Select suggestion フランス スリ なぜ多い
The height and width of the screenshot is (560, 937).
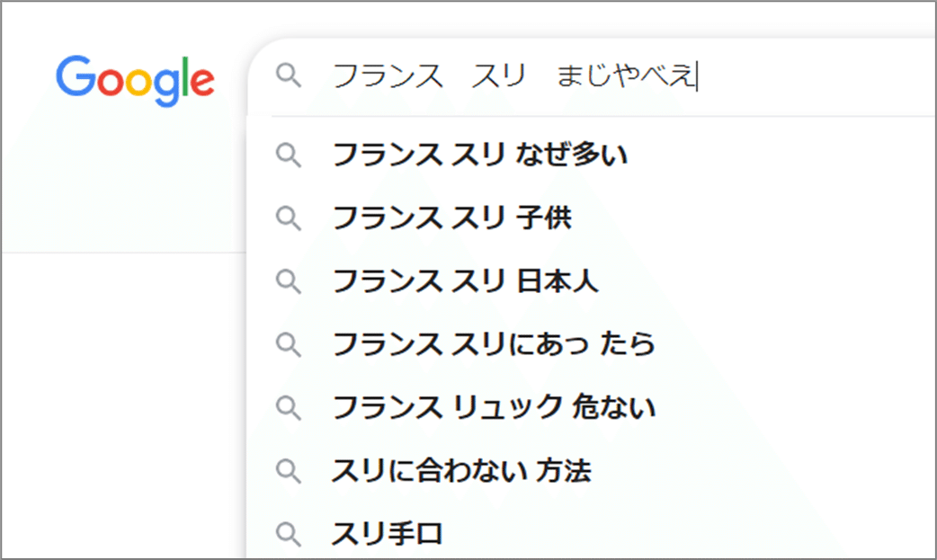[x=480, y=156]
